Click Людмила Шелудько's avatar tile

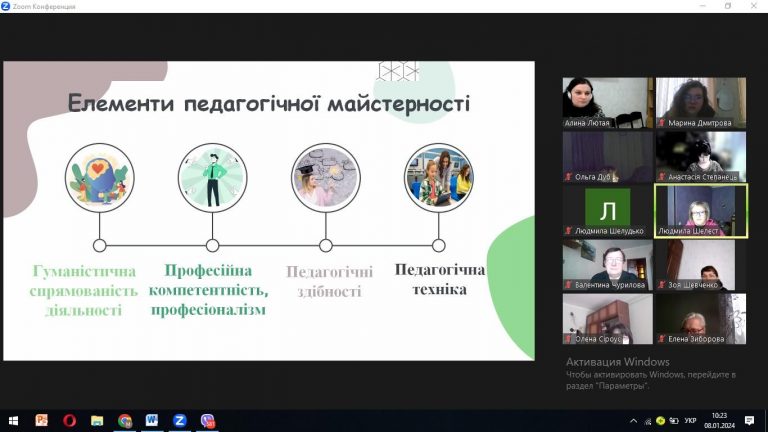[x=607, y=210]
